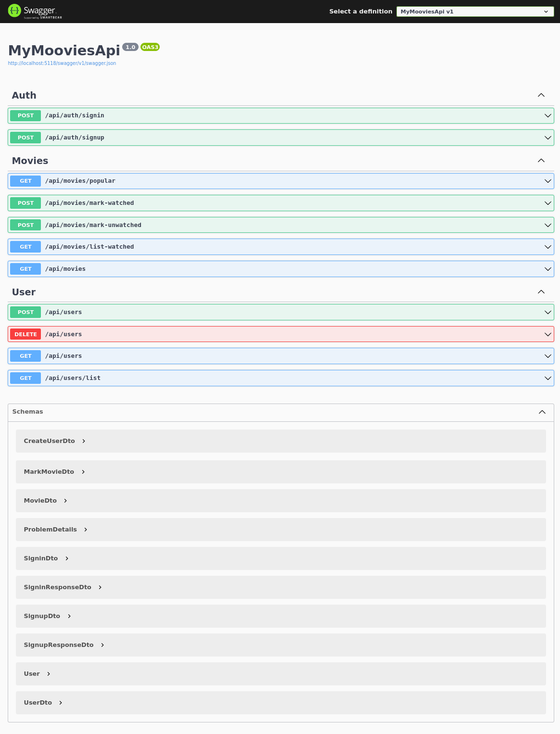Click the /api/users/list path text
560x734 pixels.
pos(73,378)
